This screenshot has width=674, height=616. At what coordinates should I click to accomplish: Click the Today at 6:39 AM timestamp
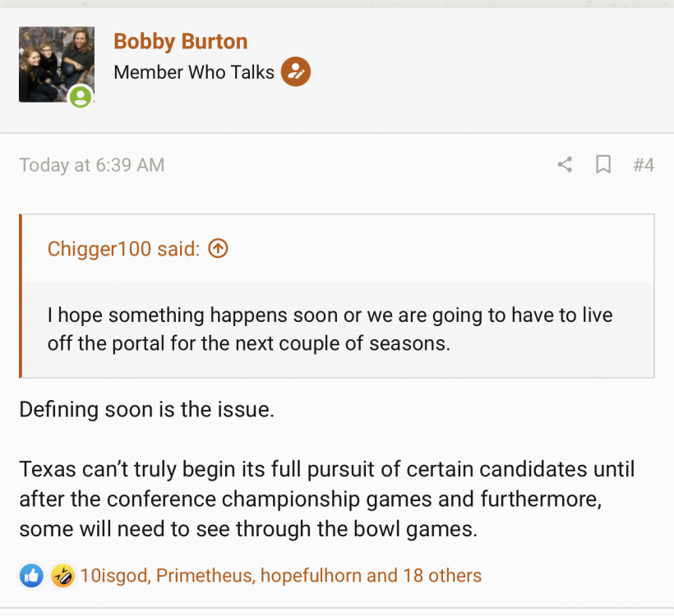92,165
